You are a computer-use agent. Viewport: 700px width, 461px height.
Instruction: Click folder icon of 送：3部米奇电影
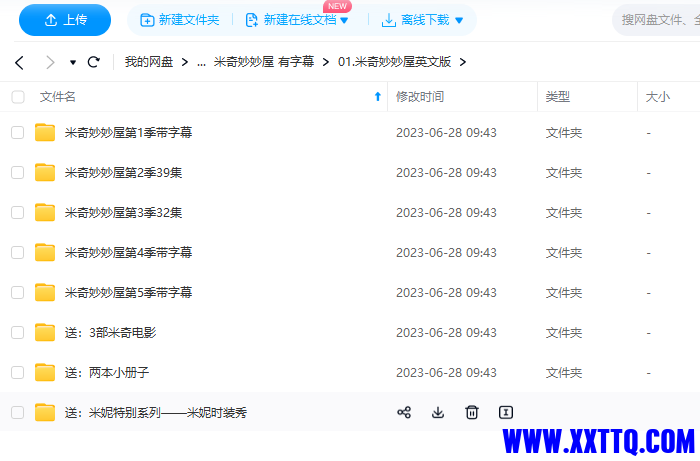[45, 332]
